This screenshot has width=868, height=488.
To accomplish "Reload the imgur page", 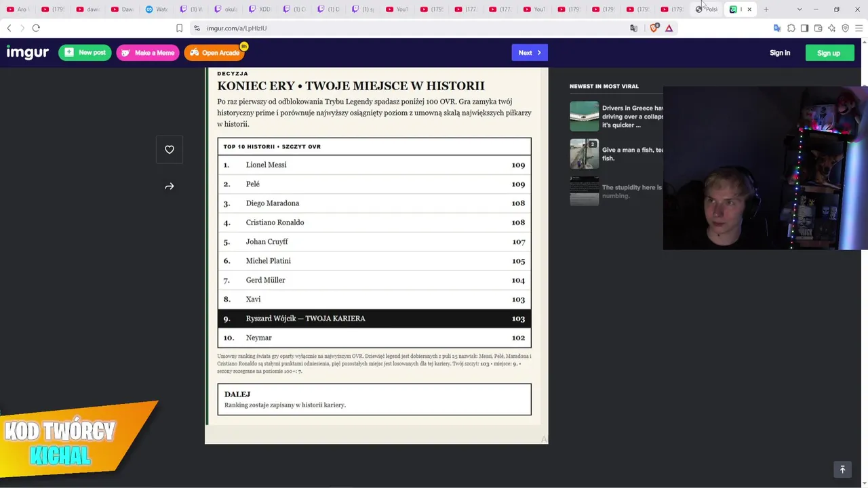I will (x=36, y=28).
